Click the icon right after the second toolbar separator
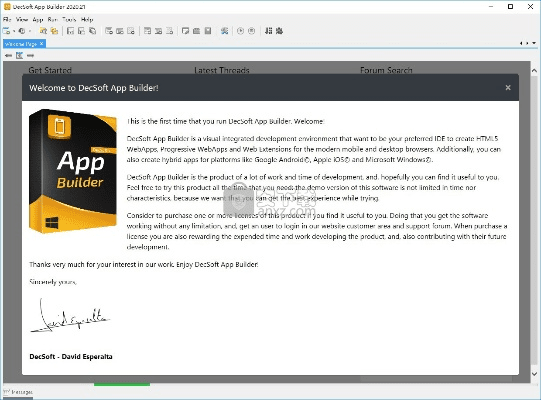 [147, 31]
